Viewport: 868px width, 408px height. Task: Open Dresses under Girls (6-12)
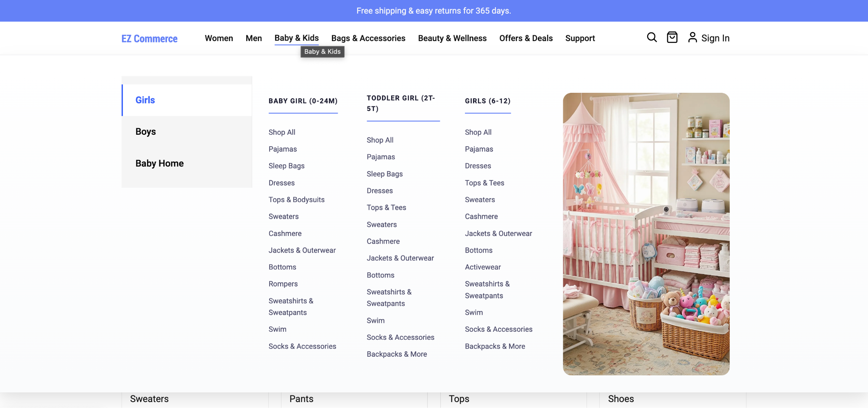478,166
